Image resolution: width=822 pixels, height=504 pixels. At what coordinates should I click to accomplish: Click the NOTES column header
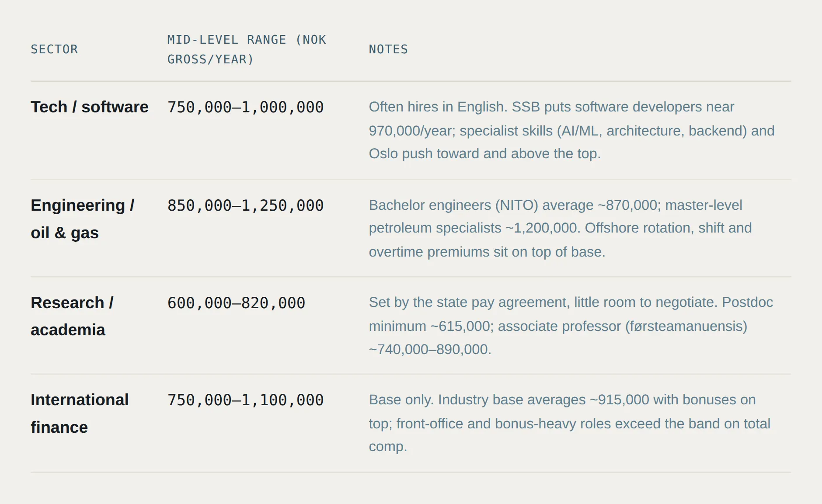388,49
